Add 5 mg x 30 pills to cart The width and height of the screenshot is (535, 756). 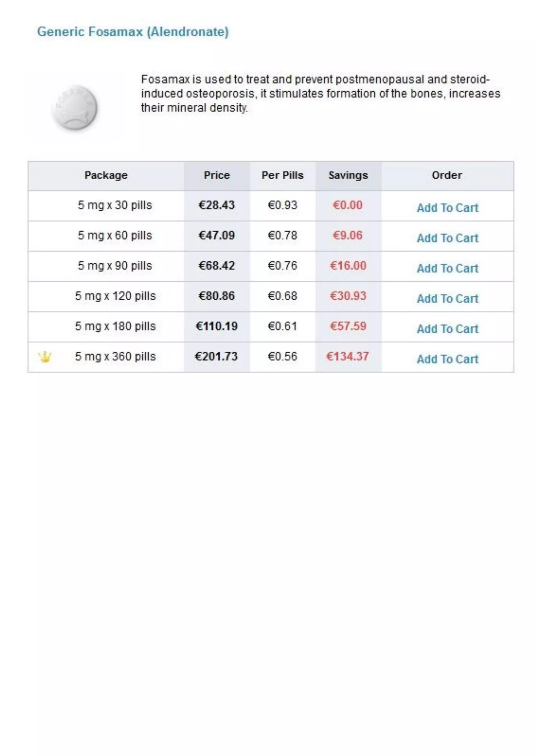tap(447, 208)
